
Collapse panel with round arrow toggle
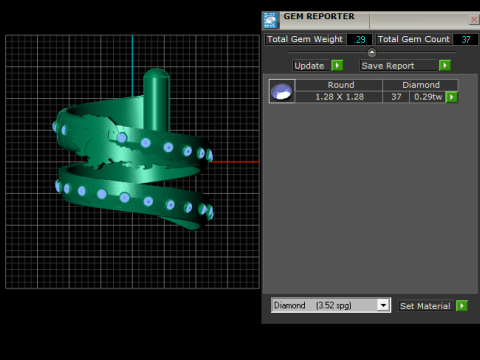coord(372,53)
